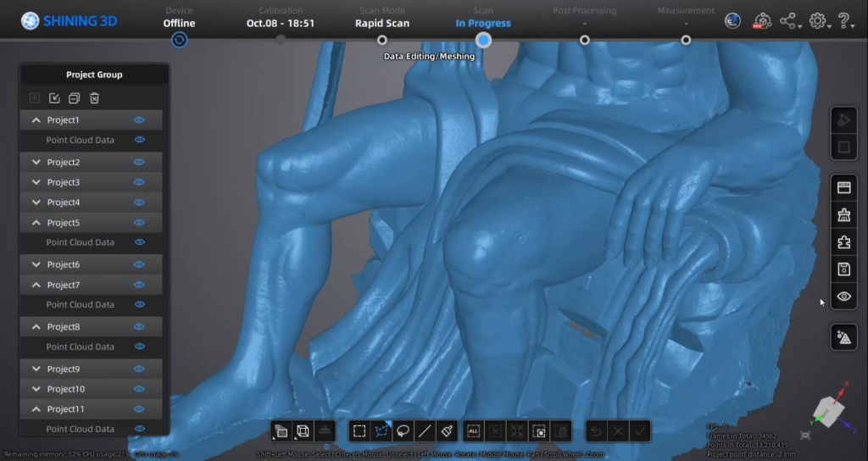Go to the Scan Mode Rapid Scan step
This screenshot has height=461, width=868.
[x=382, y=17]
